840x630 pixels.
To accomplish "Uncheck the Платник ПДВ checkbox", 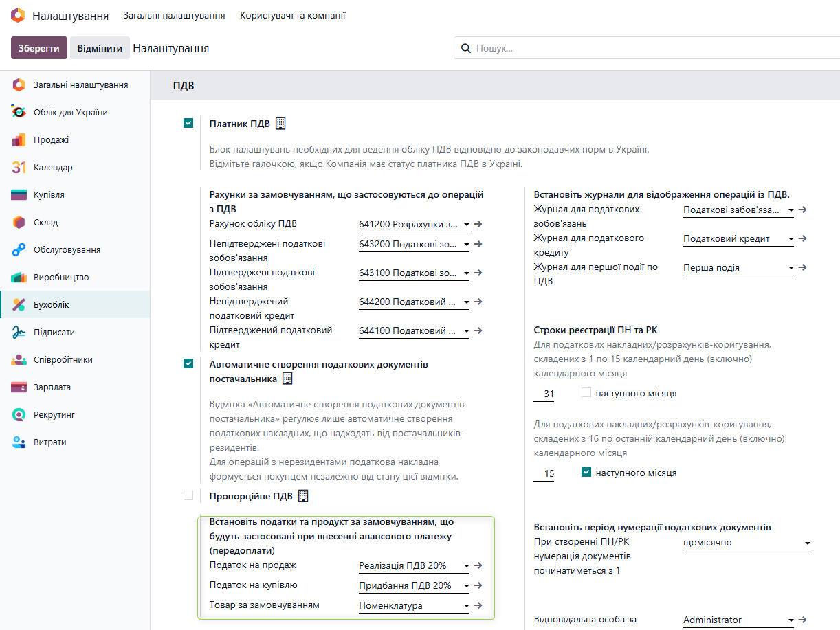I will [188, 124].
